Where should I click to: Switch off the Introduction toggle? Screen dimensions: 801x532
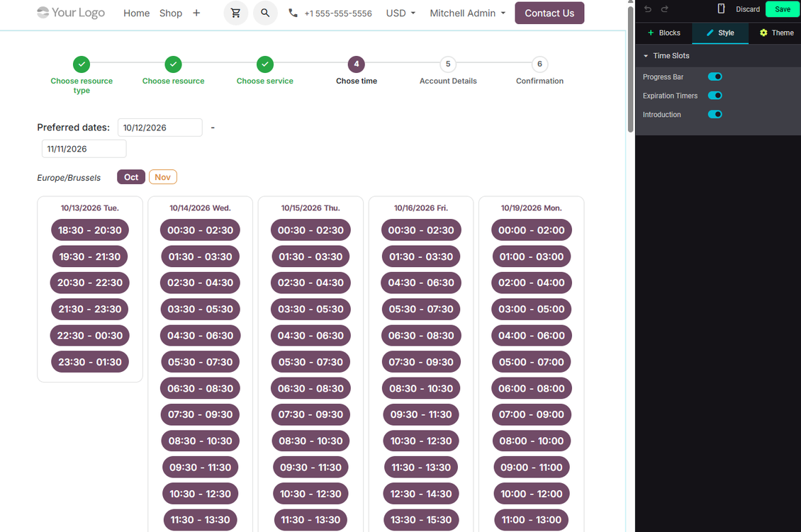point(715,114)
